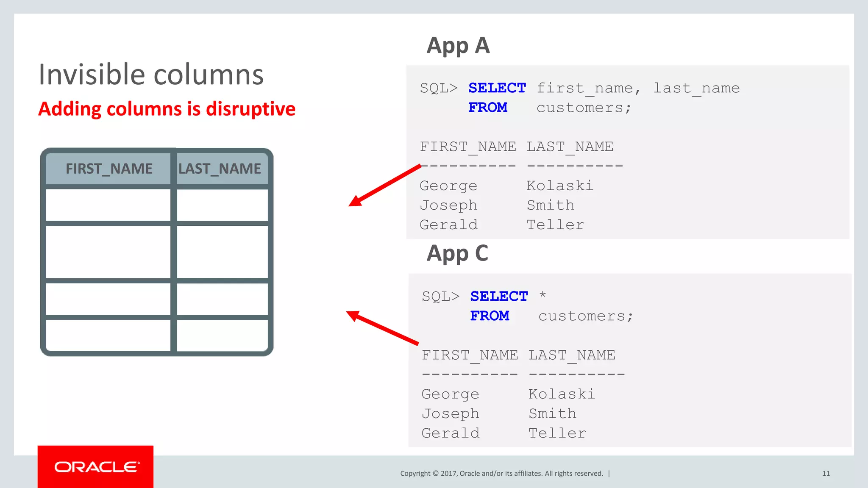
Task: Click the SQL> prompt in App A
Action: pyautogui.click(x=439, y=88)
